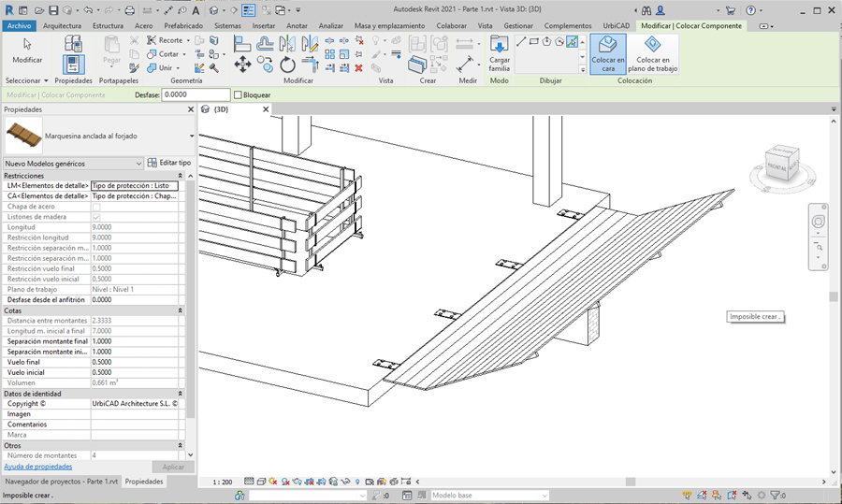Open the Marquesina anclada type selector dropdown
This screenshot has height=504, width=842.
point(191,136)
